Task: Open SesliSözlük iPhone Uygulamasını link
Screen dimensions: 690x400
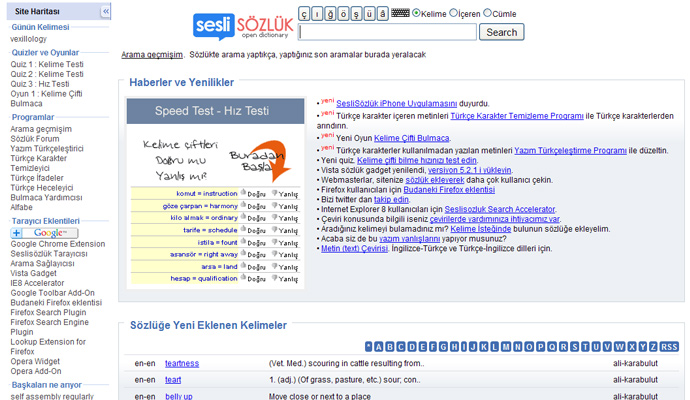Action: (x=396, y=103)
